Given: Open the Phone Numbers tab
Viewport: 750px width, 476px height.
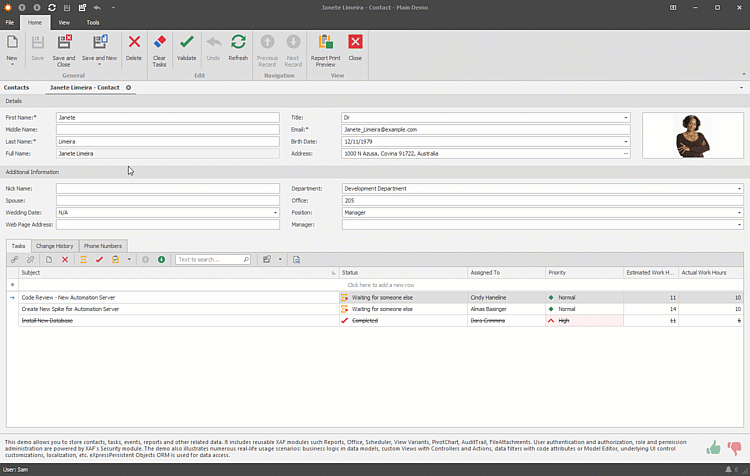Looking at the screenshot, I should [102, 245].
